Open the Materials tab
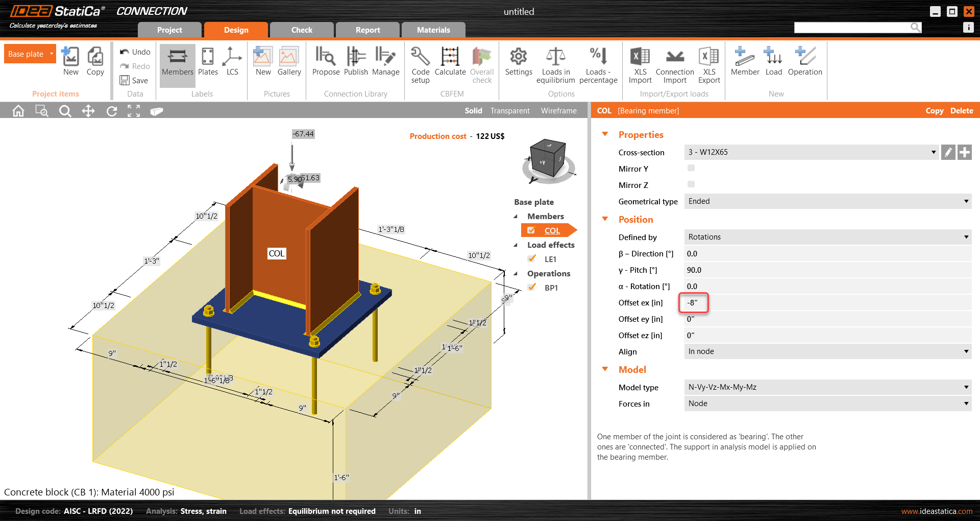Screen dimensions: 980x521 [433, 30]
